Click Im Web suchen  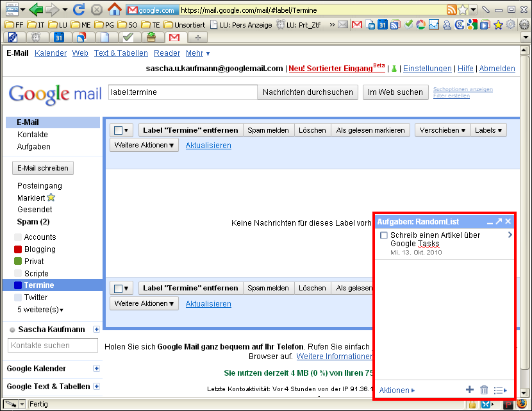click(395, 92)
